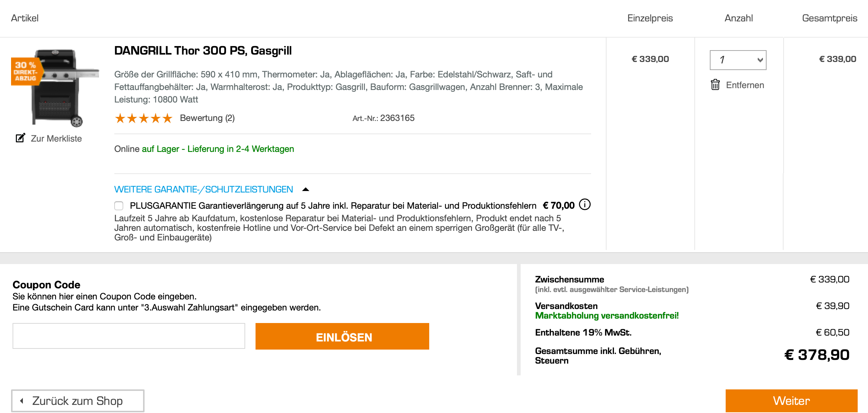Screen dimensions: 868x413
Task: Open the Bewertung (2) reviews link
Action: pyautogui.click(x=207, y=118)
